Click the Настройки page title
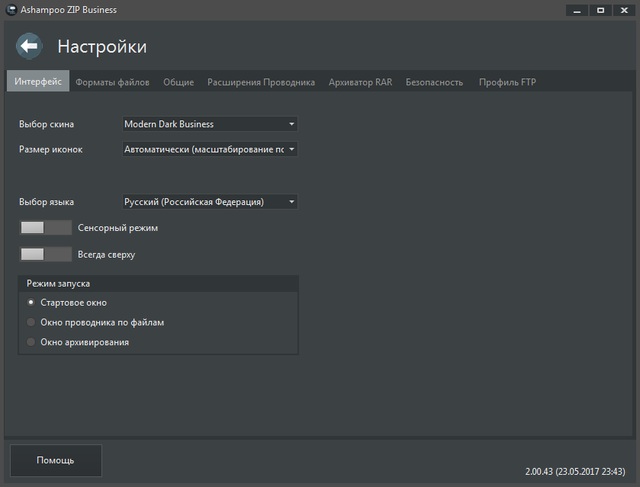Image resolution: width=640 pixels, height=487 pixels. point(102,47)
